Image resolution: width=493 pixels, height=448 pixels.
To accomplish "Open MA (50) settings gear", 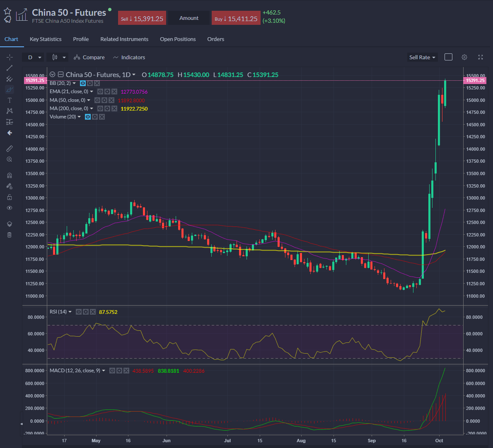I will pyautogui.click(x=104, y=100).
